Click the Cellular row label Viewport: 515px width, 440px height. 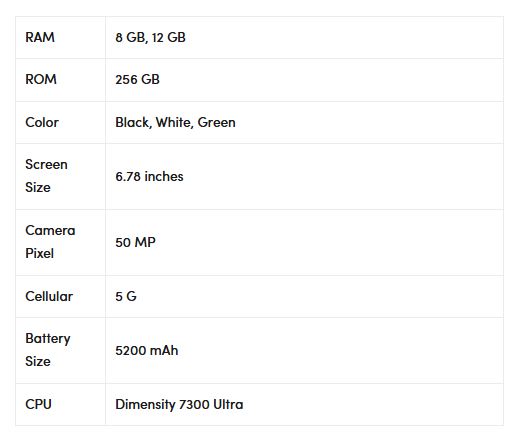point(49,296)
